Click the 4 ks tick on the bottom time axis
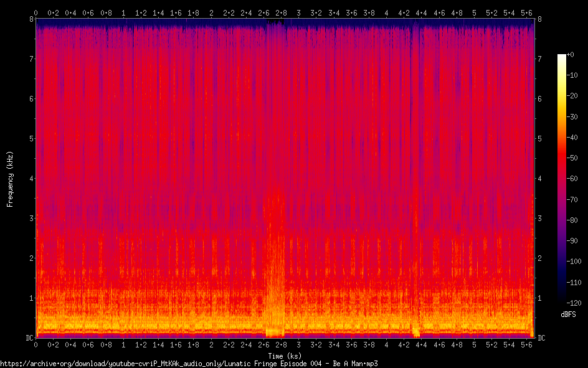 pyautogui.click(x=387, y=344)
